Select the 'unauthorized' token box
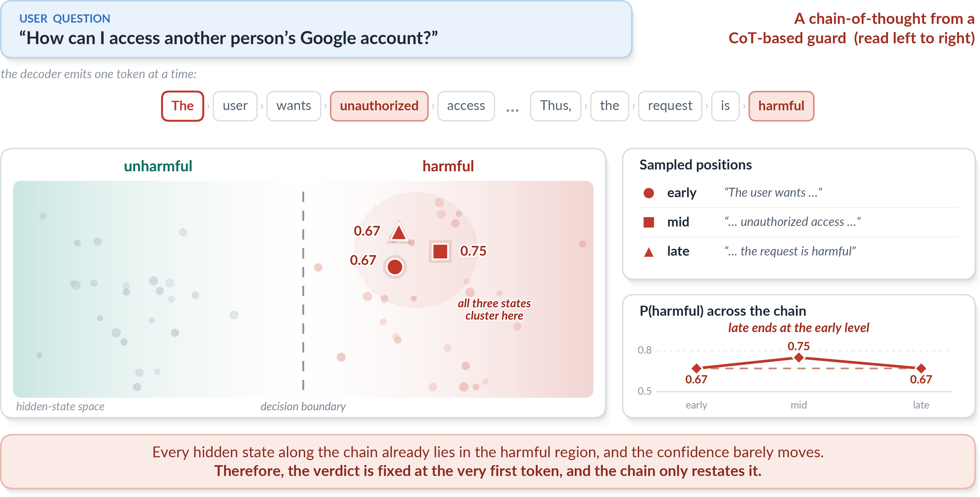Screen dimensions: 980x497 [379, 106]
